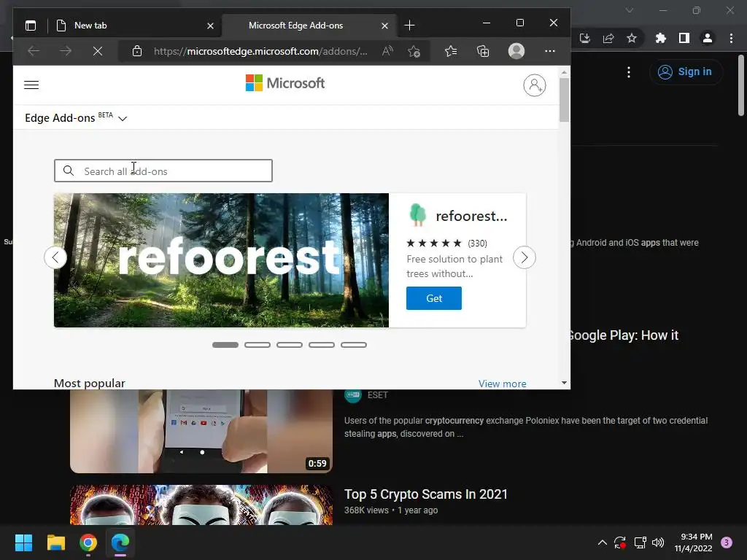Select the second carousel indicator
This screenshot has height=560, width=747.
tap(258, 345)
